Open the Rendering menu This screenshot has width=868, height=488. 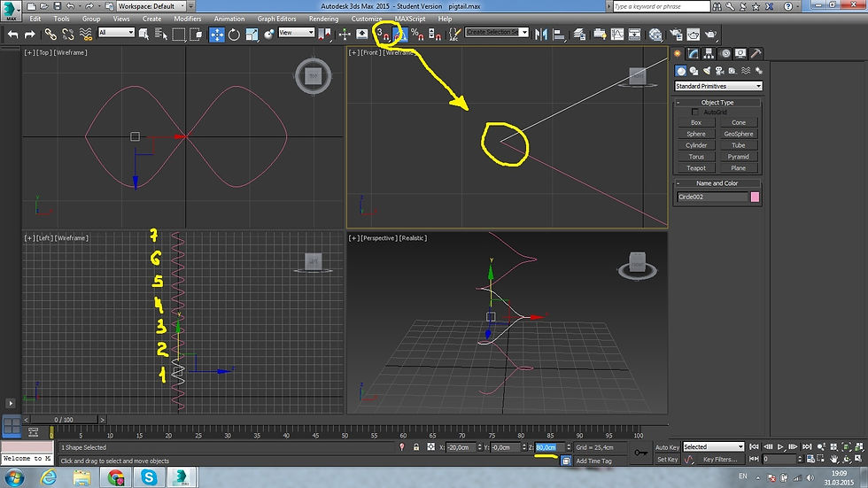[x=323, y=19]
